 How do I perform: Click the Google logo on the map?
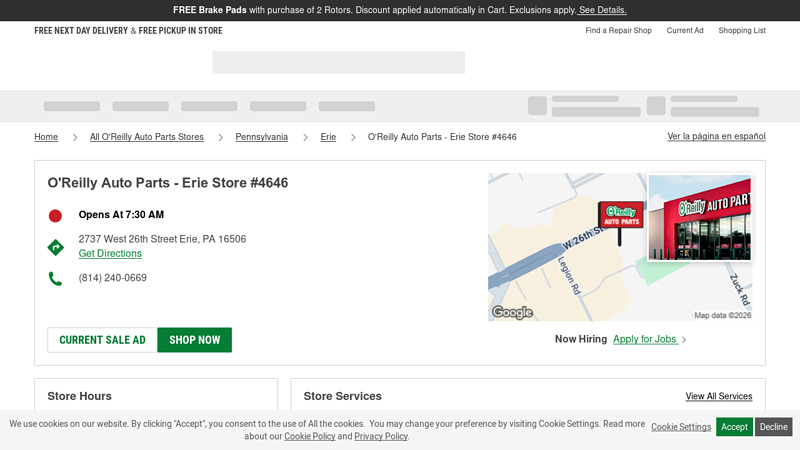point(512,312)
